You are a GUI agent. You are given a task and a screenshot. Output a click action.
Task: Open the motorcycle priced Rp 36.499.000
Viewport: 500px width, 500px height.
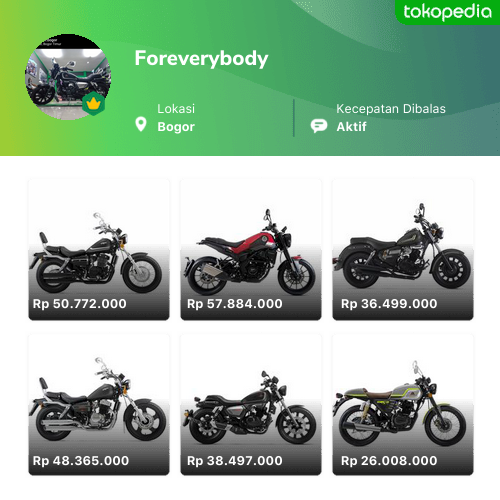click(x=403, y=249)
